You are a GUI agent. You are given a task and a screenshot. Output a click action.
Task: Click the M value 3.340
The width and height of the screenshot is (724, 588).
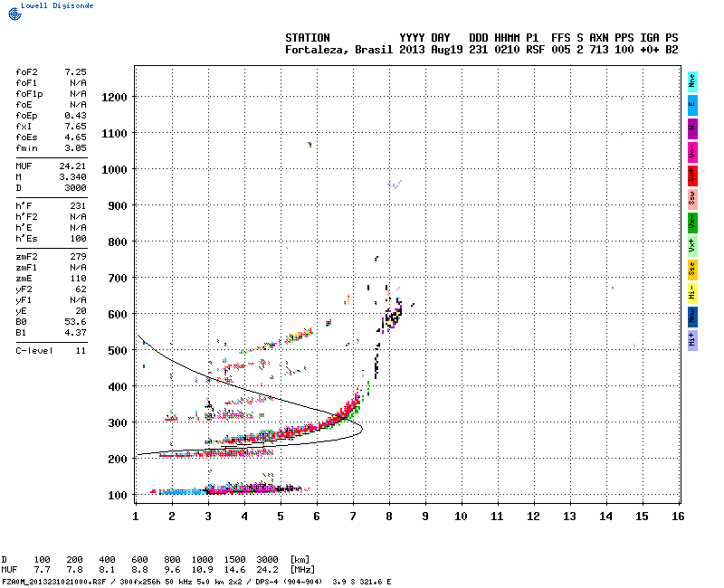[x=72, y=176]
